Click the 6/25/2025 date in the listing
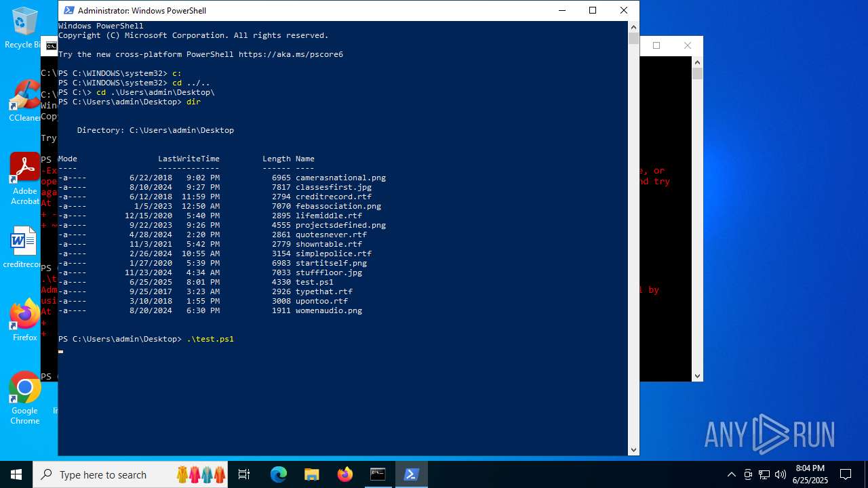Screen dimensions: 868x488 tap(151, 282)
